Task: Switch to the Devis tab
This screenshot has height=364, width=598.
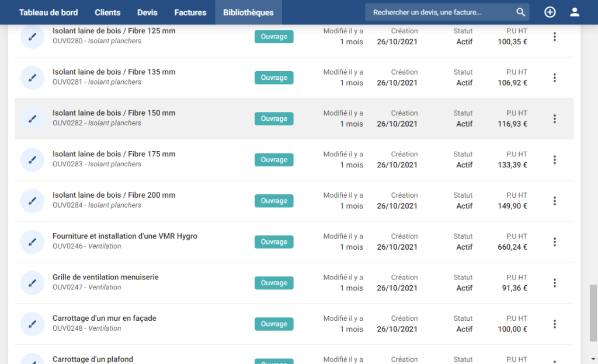Action: tap(147, 12)
